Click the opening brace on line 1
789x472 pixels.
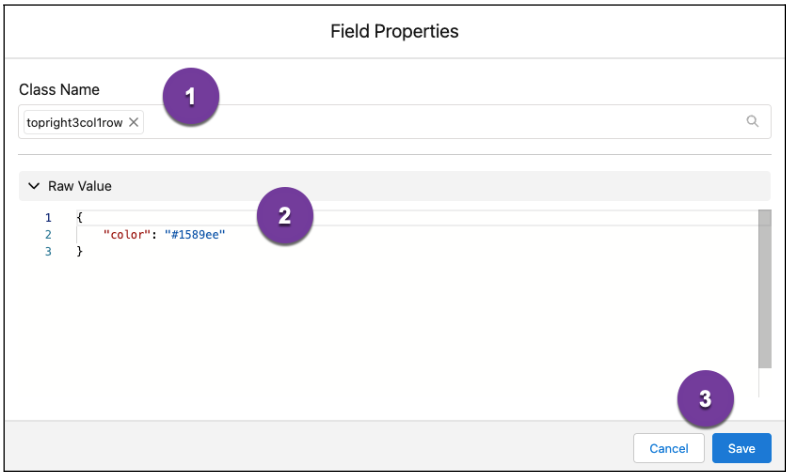point(80,217)
